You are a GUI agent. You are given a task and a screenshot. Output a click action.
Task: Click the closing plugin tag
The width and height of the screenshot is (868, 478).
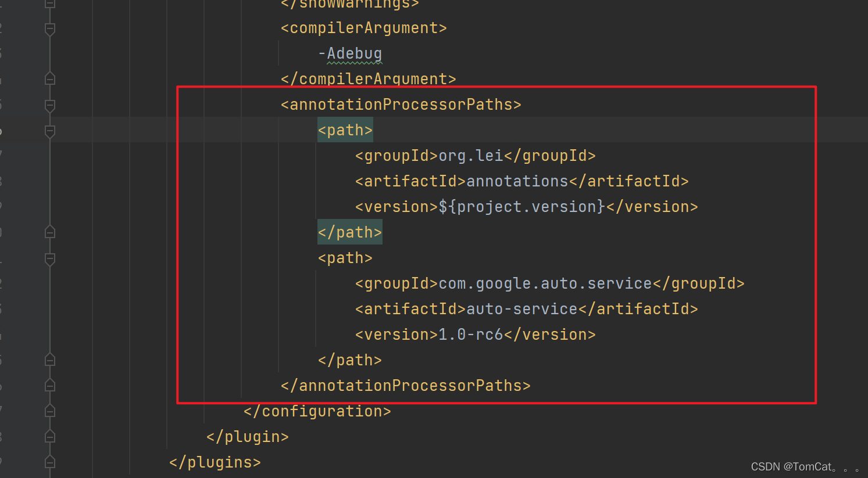point(248,437)
